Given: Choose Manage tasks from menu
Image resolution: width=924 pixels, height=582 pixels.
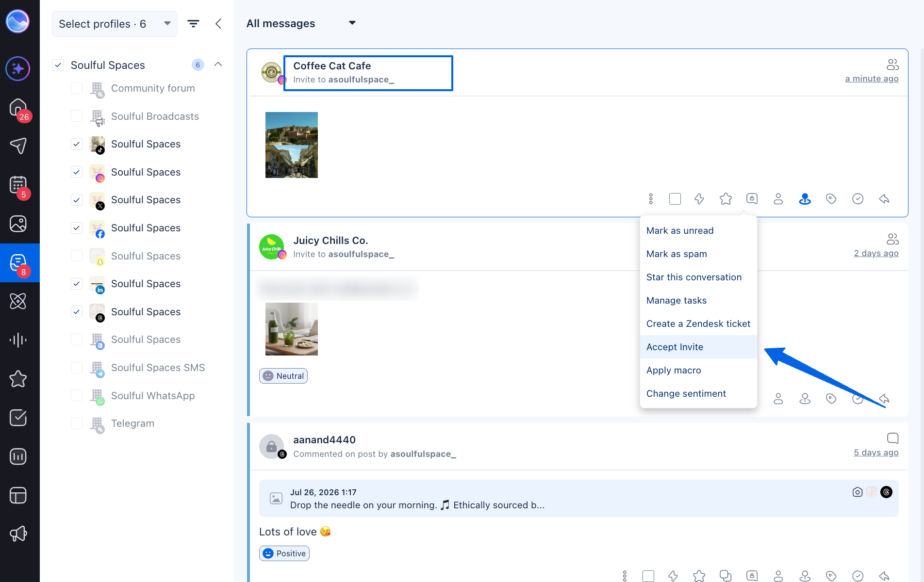Looking at the screenshot, I should click(698, 300).
